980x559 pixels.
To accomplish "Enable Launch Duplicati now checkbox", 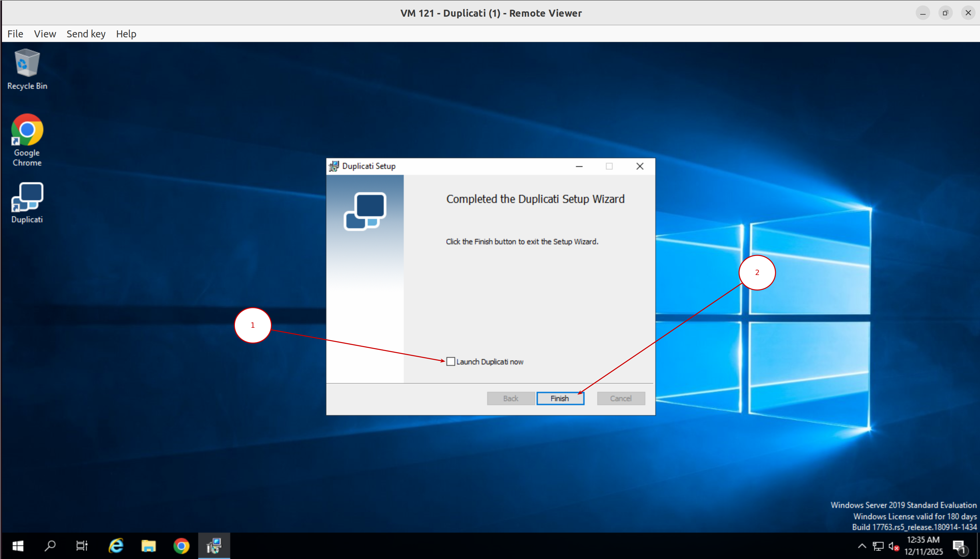I will point(451,362).
